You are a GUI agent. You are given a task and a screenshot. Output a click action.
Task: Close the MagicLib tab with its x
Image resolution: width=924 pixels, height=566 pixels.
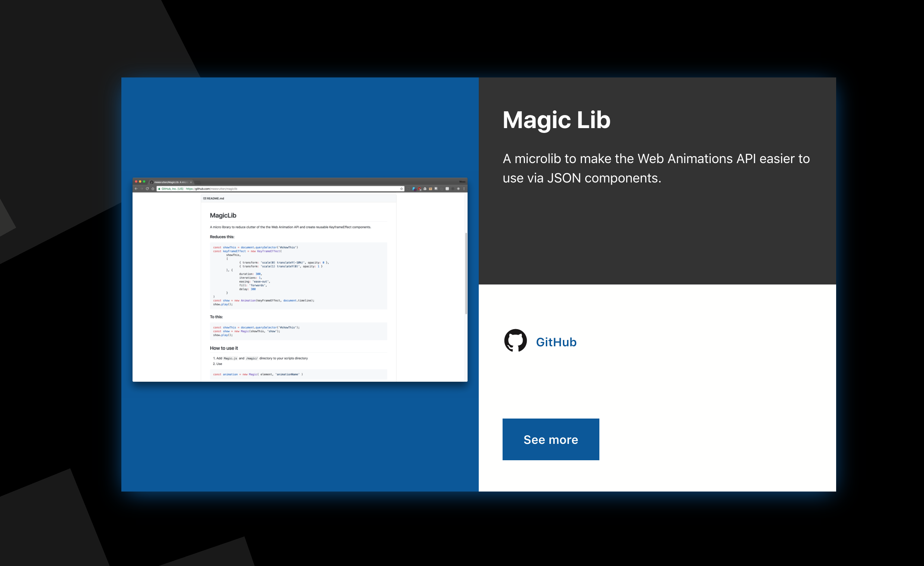click(x=191, y=182)
